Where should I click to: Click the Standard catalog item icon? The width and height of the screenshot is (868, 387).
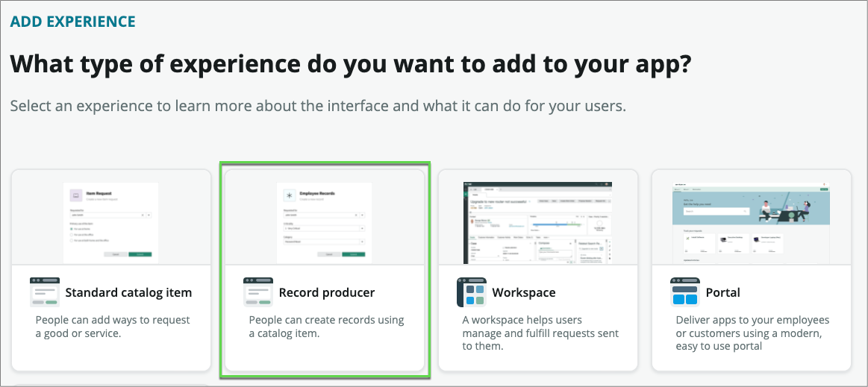tap(45, 292)
